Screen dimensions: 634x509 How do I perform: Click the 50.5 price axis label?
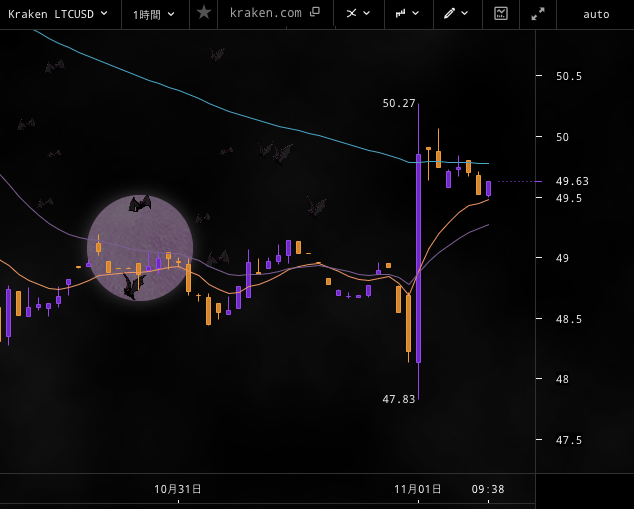569,76
